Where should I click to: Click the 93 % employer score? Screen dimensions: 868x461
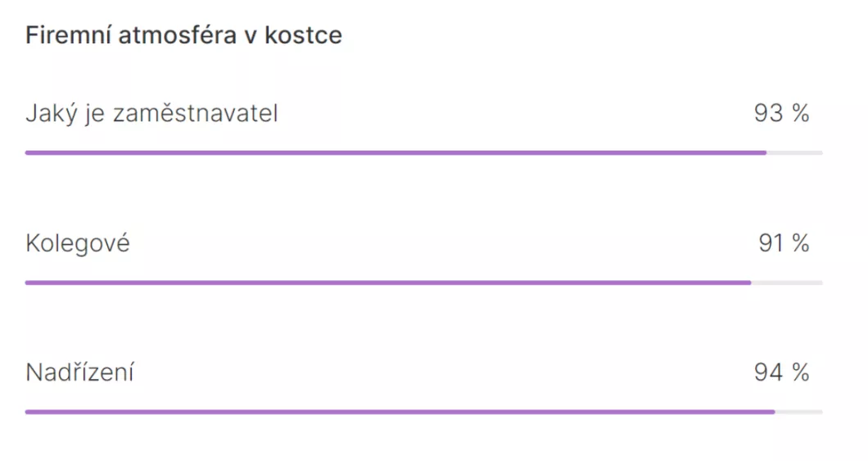tap(782, 114)
